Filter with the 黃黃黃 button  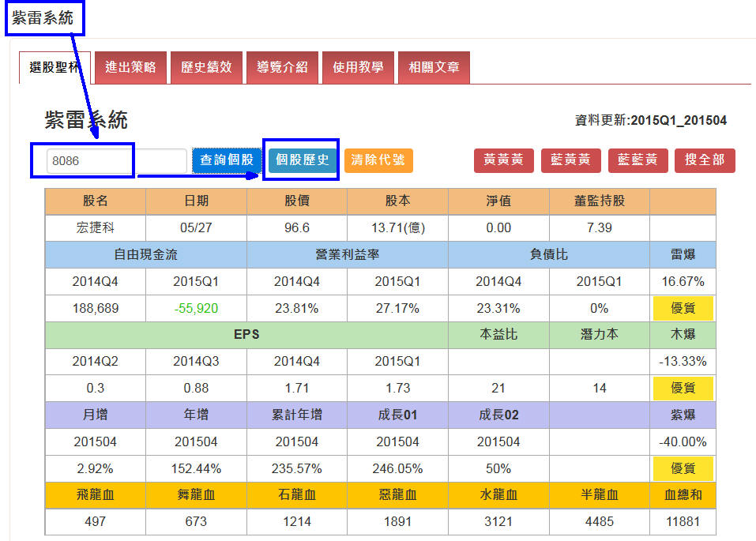[x=504, y=160]
